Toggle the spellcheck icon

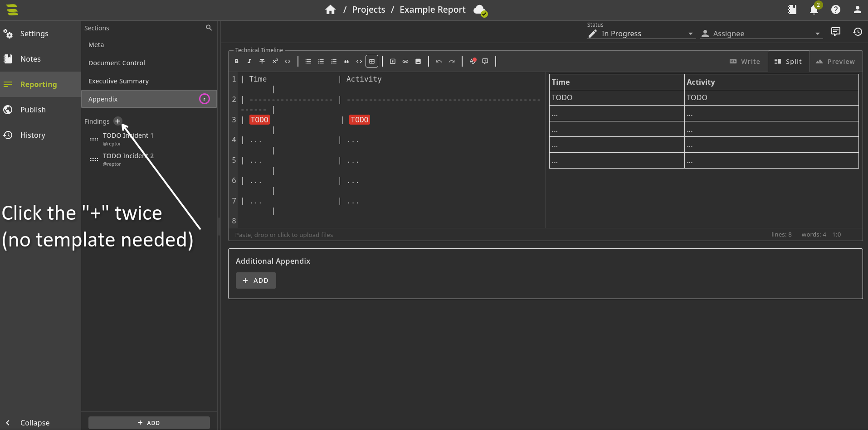(473, 61)
